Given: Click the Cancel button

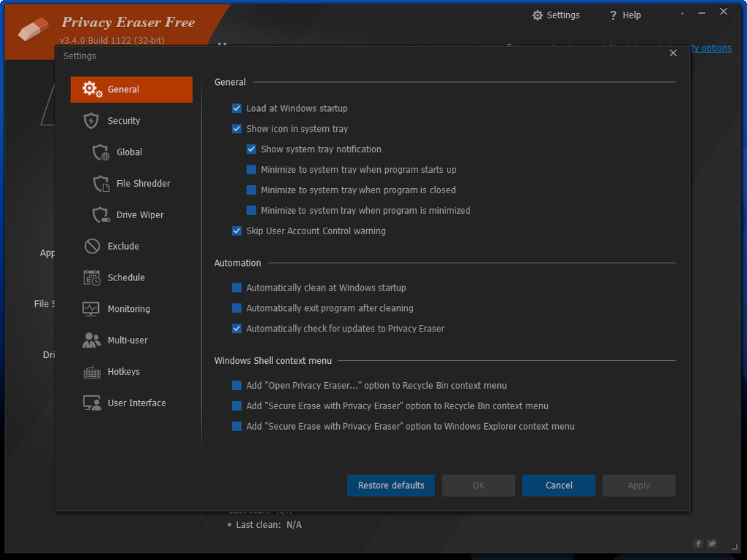Looking at the screenshot, I should pyautogui.click(x=558, y=485).
